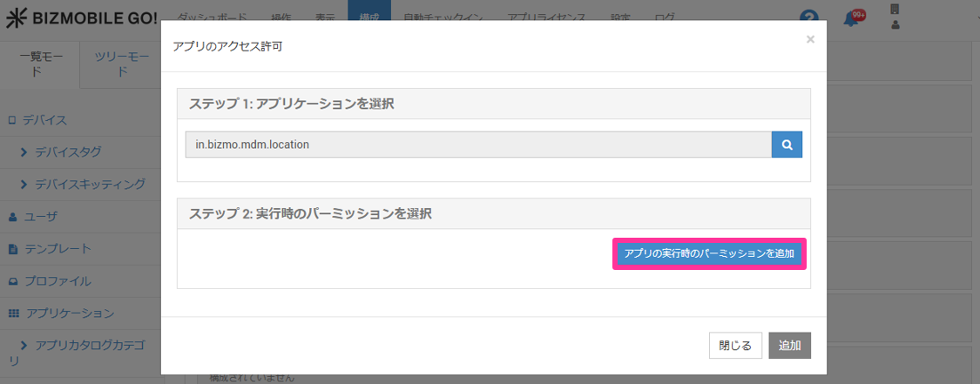Click アプリの実行時のパーミッションを追加 button

click(x=709, y=254)
